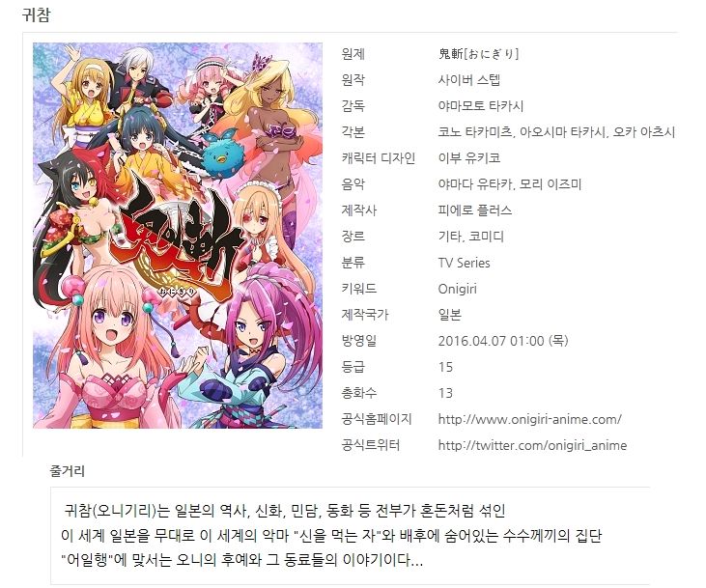Screen dimensions: 706x588
Task: Click the 귀참 page title heading
Action: 37,14
